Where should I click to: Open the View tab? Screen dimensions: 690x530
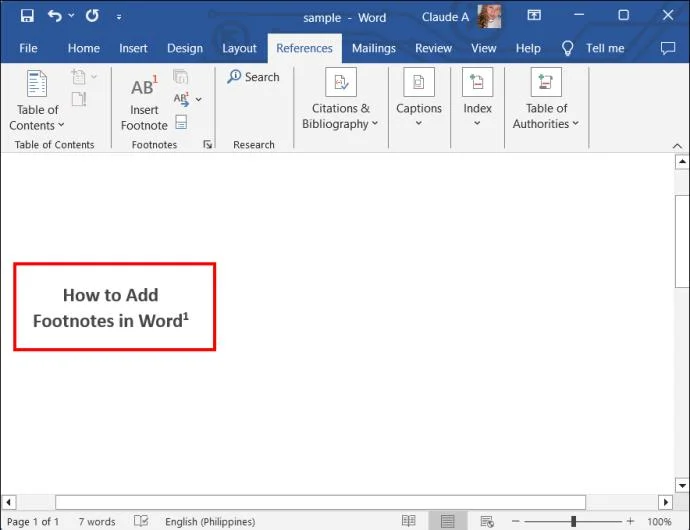point(484,48)
